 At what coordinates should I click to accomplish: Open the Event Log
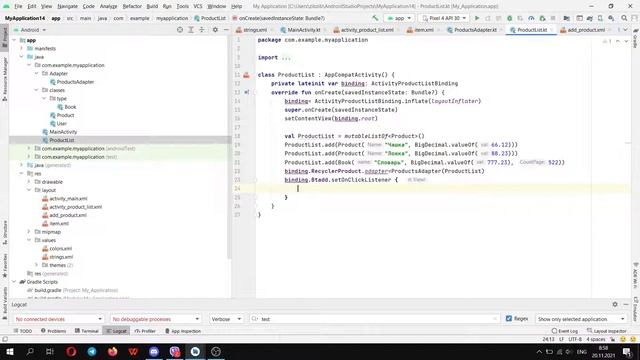click(564, 331)
